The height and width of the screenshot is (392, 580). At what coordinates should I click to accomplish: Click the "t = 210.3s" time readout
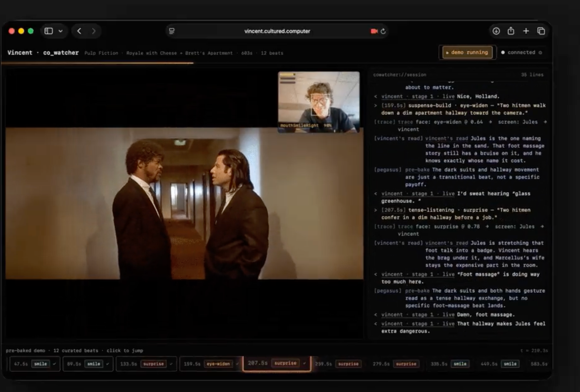[x=534, y=351]
